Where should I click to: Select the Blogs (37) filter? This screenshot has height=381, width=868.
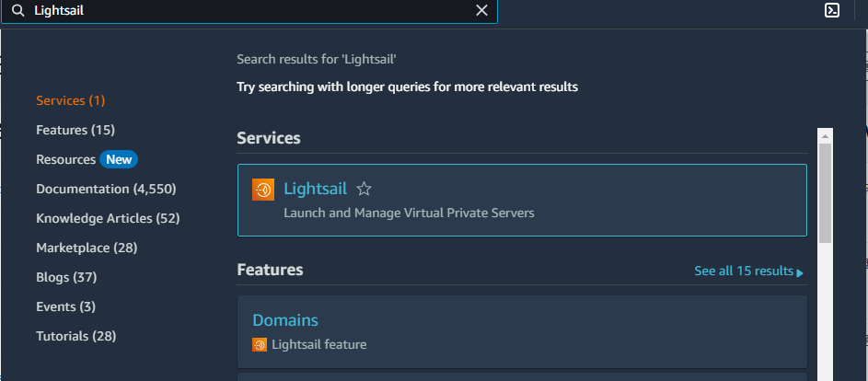coord(66,277)
